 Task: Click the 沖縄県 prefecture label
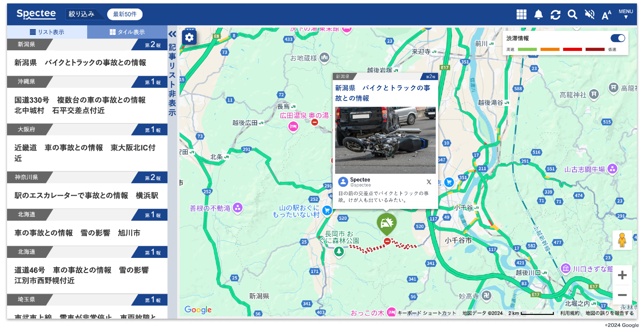[26, 81]
